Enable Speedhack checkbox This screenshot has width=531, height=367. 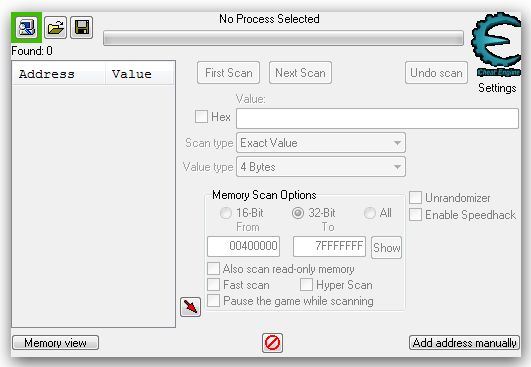tap(416, 215)
